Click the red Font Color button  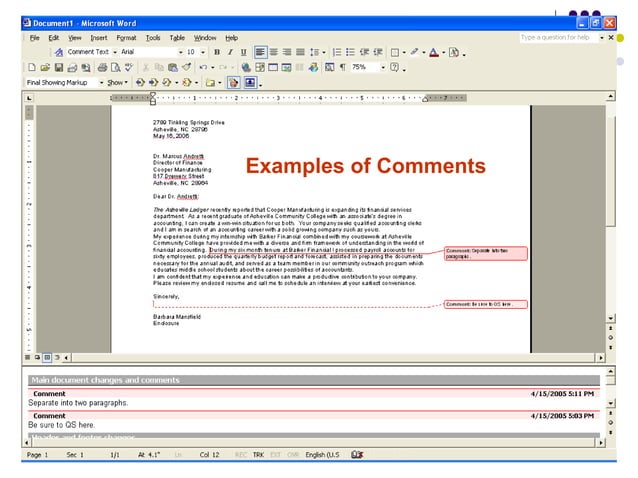434,52
